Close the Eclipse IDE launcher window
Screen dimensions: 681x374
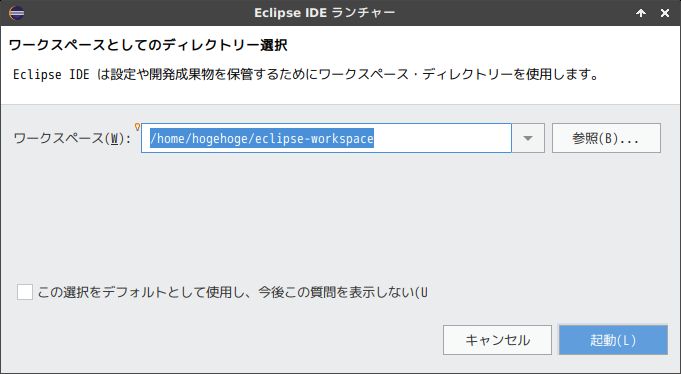click(664, 13)
